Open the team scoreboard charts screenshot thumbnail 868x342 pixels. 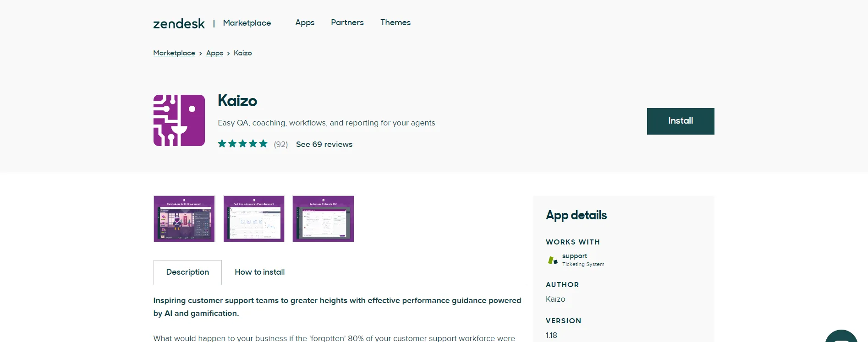tap(253, 219)
